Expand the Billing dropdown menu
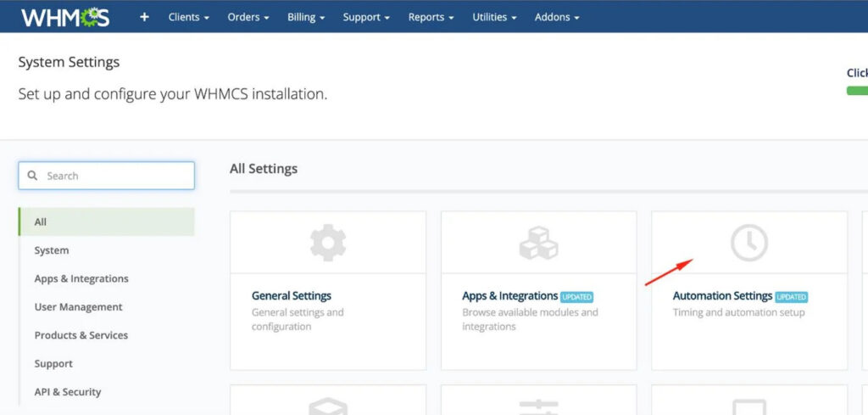The height and width of the screenshot is (415, 868). point(306,17)
